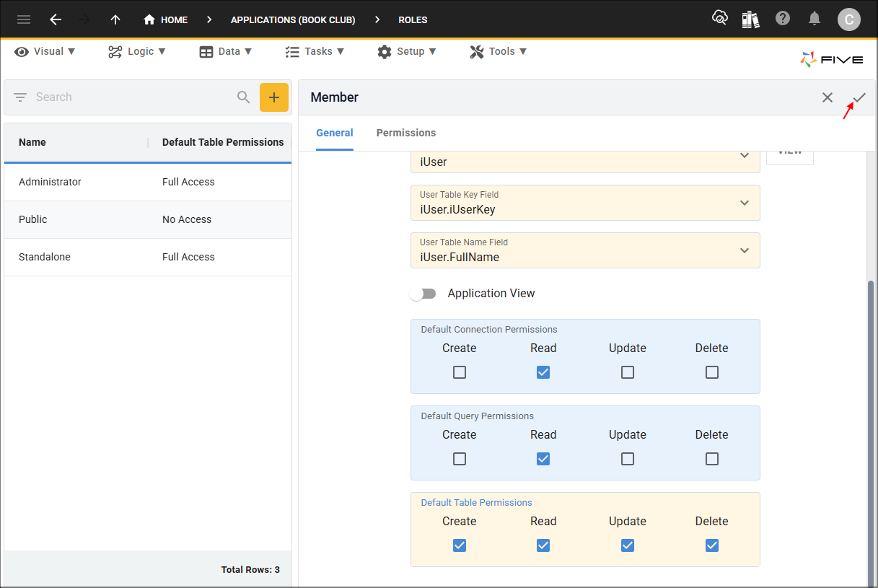Open the Tools menu
The image size is (878, 588).
pyautogui.click(x=499, y=51)
